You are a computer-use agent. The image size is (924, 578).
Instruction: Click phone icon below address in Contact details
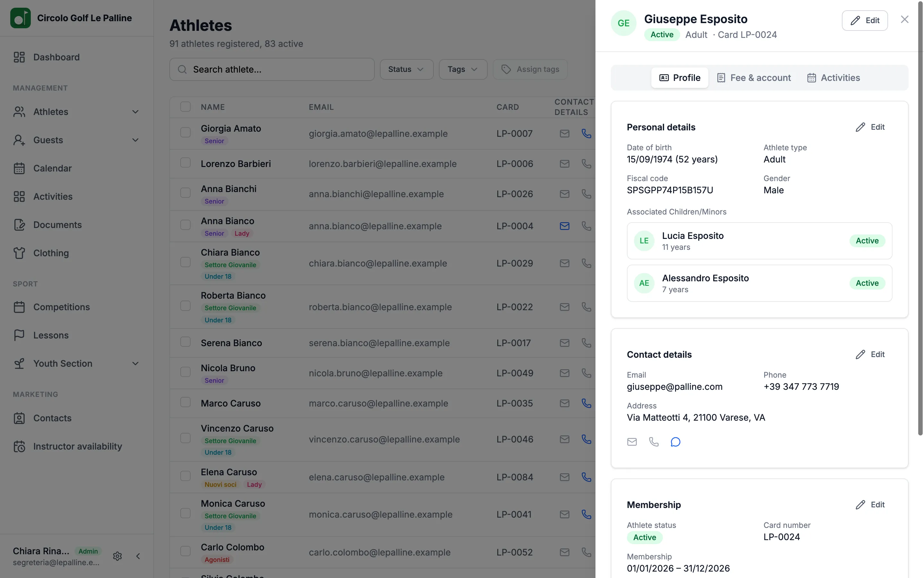coord(654,442)
